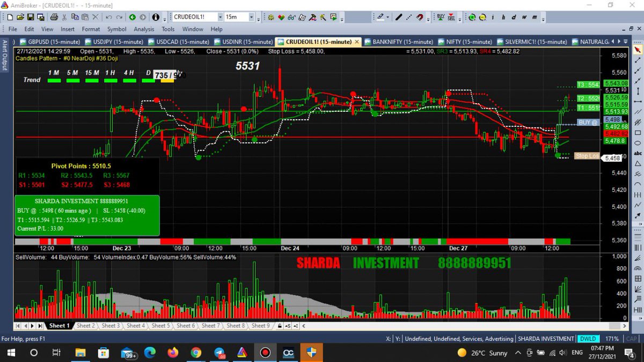Image resolution: width=644 pixels, height=362 pixels.
Task: Open Chrome from the taskbar
Action: coord(196,353)
